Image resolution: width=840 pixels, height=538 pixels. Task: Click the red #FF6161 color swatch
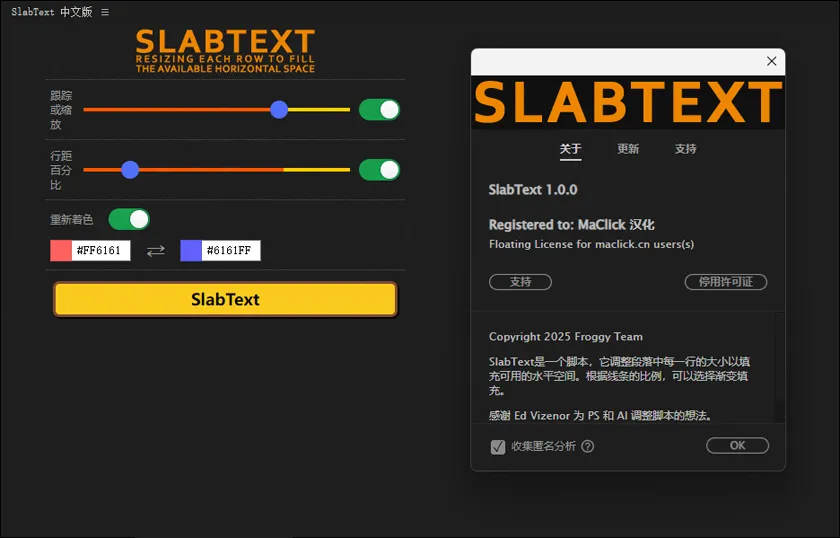[61, 251]
